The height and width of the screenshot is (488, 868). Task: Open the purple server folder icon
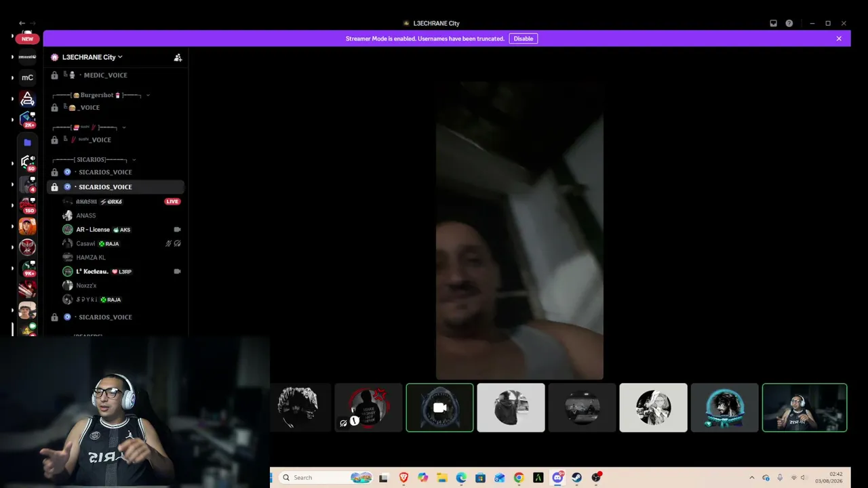(x=27, y=142)
